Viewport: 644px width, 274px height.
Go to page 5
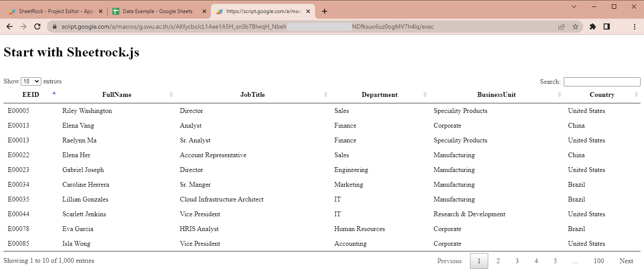click(555, 261)
